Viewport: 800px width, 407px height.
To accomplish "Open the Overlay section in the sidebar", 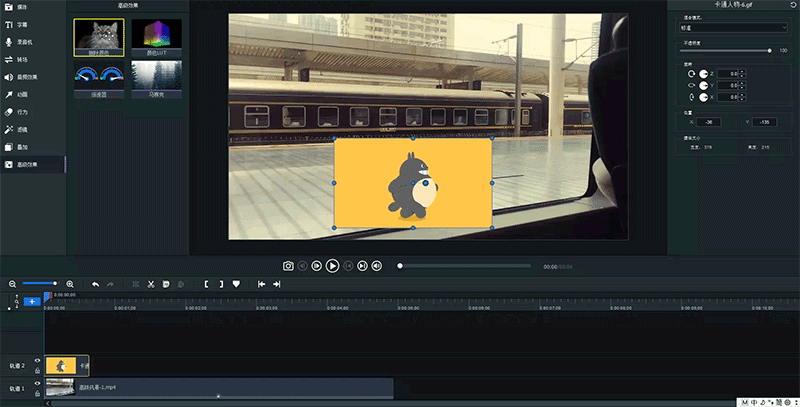I will (33, 147).
